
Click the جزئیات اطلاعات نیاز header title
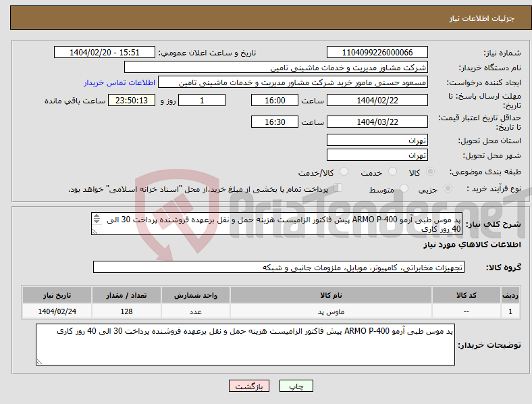point(482,18)
